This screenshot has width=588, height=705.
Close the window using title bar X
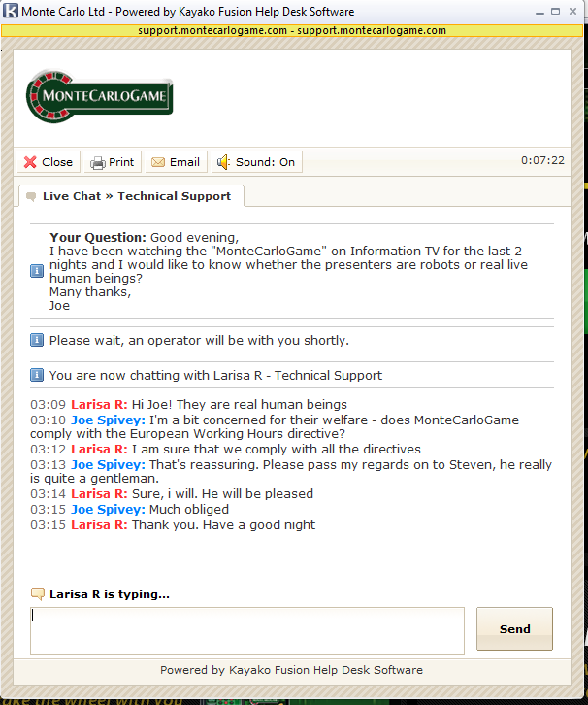tap(572, 12)
